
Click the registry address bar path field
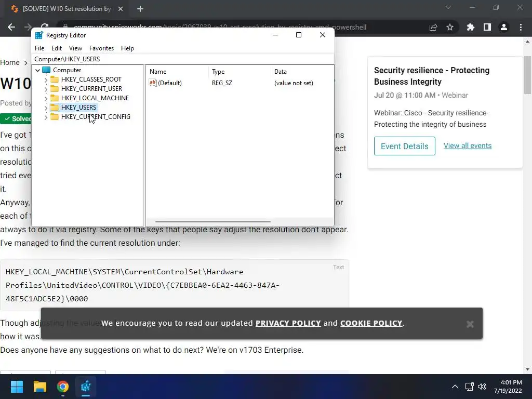click(182, 59)
